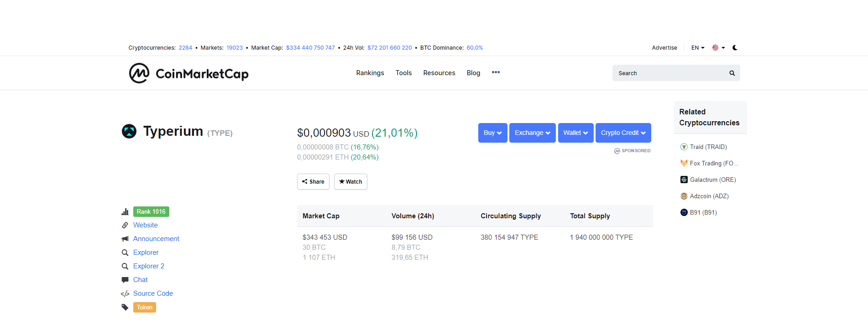Image resolution: width=868 pixels, height=329 pixels.
Task: Open the Explorer link
Action: click(x=146, y=252)
